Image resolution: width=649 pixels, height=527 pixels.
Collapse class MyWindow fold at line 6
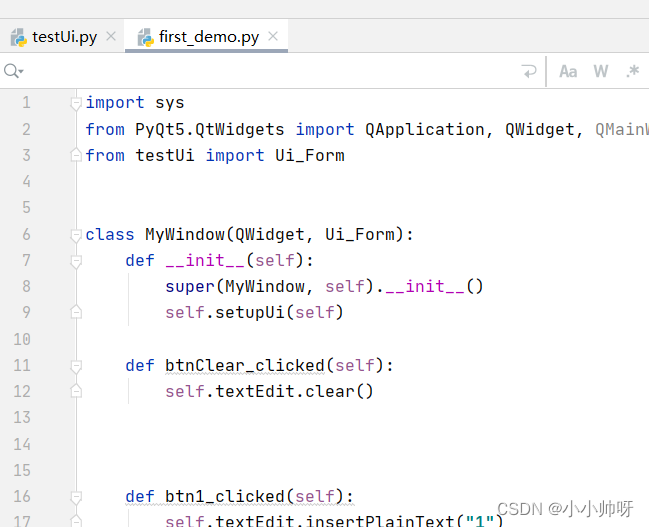coord(76,236)
